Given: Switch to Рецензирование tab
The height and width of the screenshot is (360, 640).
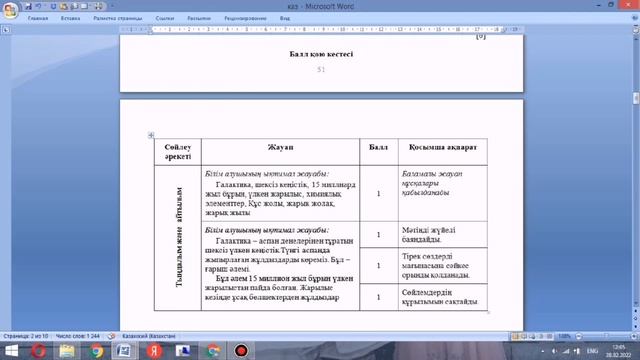Looking at the screenshot, I should [x=245, y=18].
